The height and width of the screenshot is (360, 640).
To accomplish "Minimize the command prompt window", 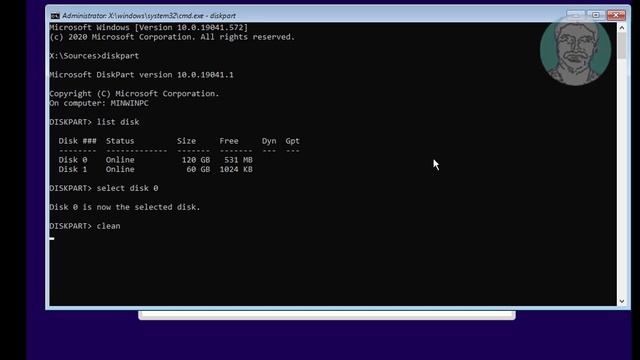I will click(576, 16).
